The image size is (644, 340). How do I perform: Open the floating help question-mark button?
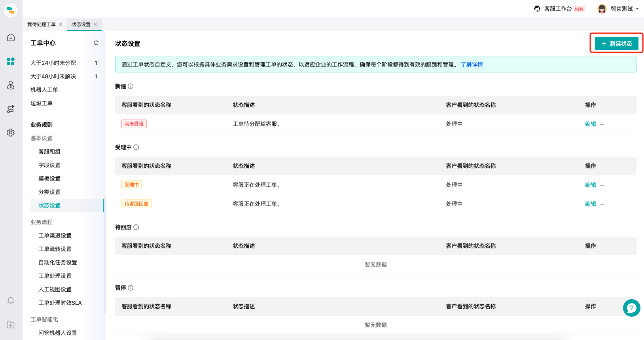coord(631,308)
